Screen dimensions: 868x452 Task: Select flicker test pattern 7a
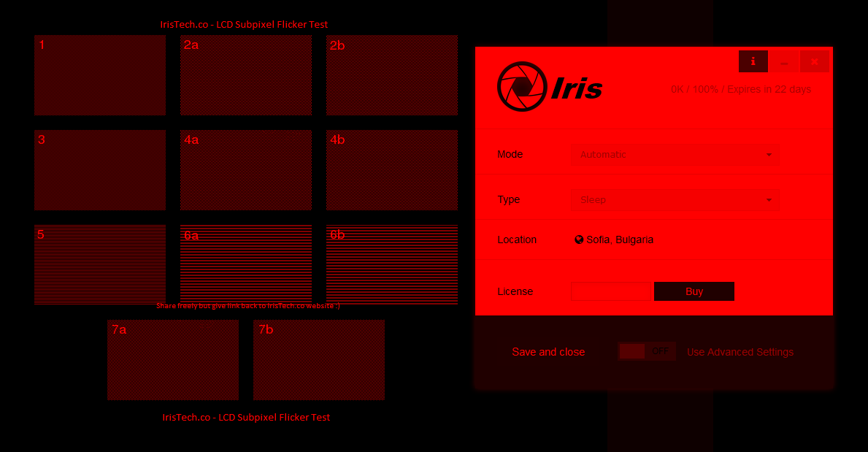pyautogui.click(x=173, y=360)
